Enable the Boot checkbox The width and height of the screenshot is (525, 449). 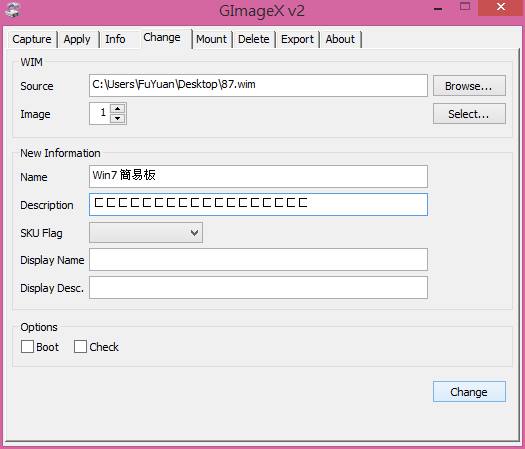tap(27, 347)
